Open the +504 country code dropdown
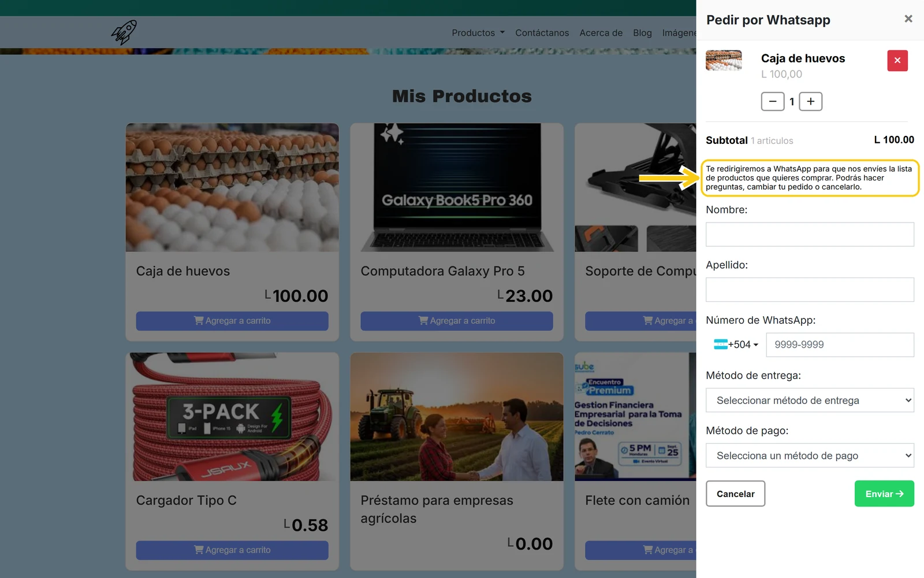This screenshot has height=578, width=924. [x=736, y=344]
